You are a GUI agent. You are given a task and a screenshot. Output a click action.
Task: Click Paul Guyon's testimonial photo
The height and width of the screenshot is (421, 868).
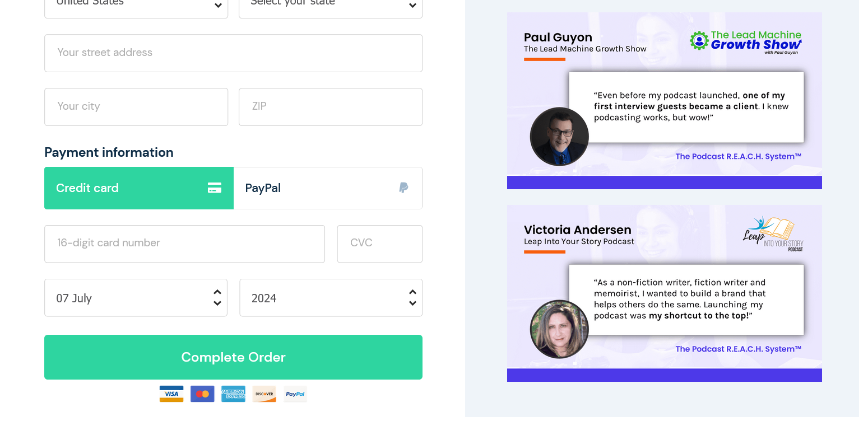click(x=559, y=137)
